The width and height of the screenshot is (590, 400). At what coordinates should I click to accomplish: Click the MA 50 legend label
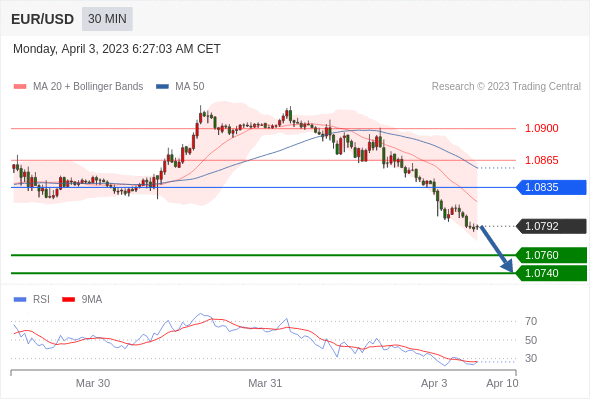(x=190, y=87)
